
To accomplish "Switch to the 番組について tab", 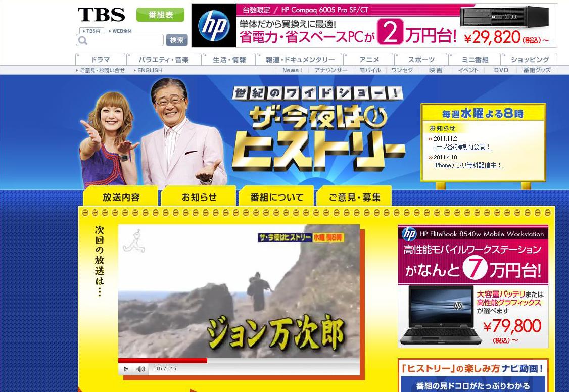I will point(276,197).
